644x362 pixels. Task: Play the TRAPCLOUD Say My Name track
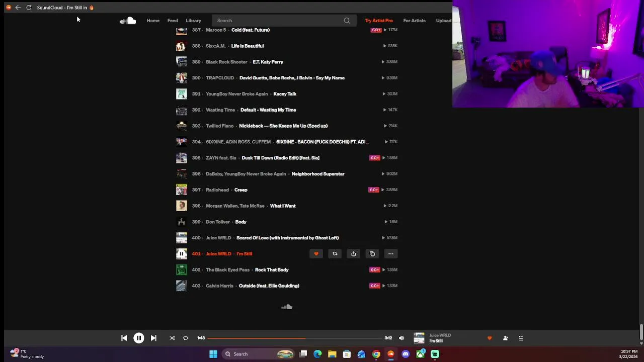pyautogui.click(x=292, y=78)
